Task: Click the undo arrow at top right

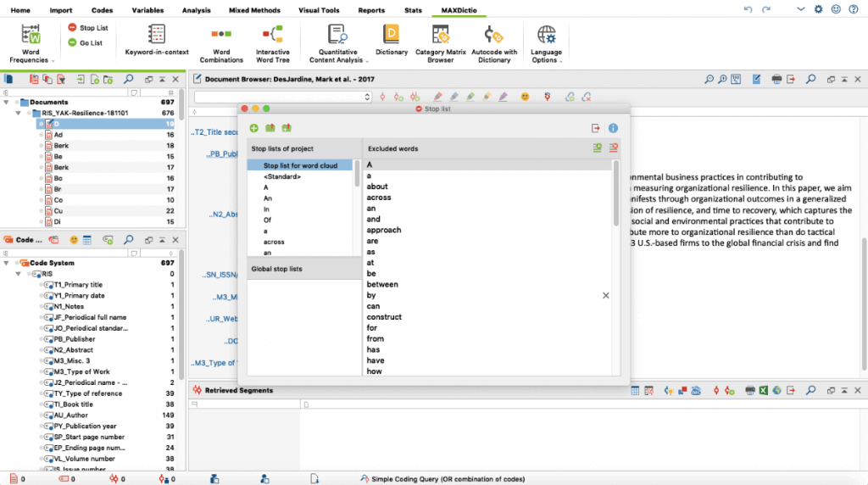Action: tap(748, 9)
